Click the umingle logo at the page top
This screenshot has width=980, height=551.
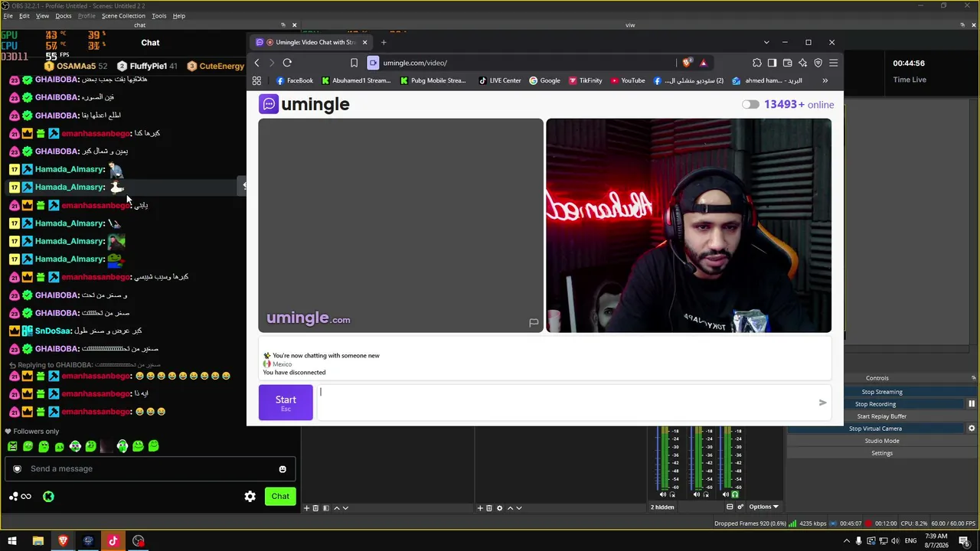click(x=304, y=104)
